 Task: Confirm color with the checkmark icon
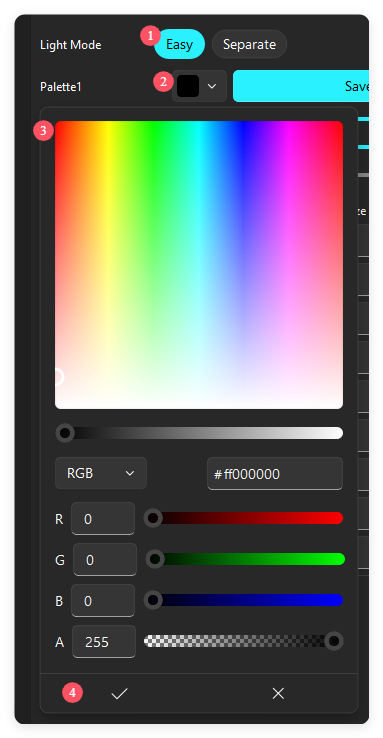click(x=120, y=693)
